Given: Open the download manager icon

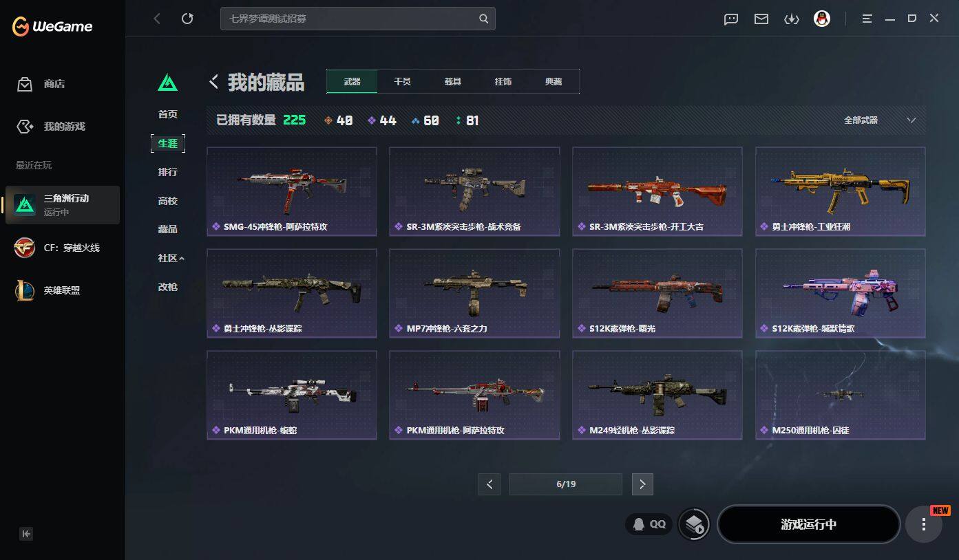Looking at the screenshot, I should tap(791, 19).
